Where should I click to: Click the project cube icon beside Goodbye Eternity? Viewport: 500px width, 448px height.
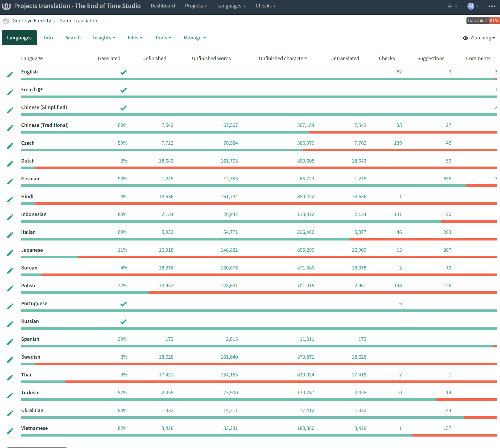pos(6,21)
